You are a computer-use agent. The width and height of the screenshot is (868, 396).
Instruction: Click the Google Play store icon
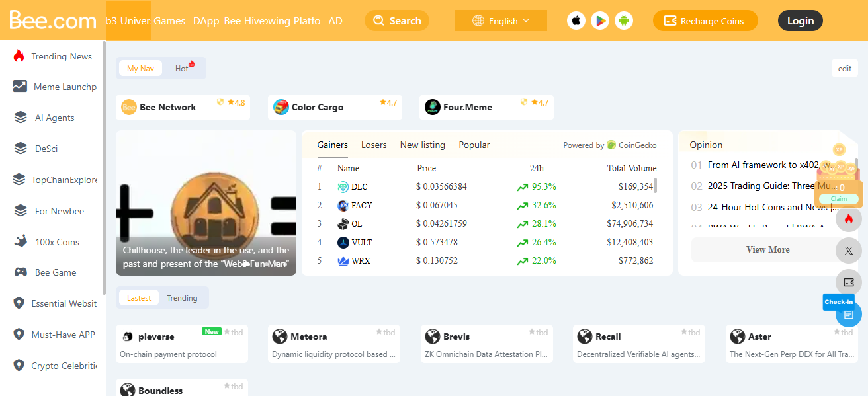click(600, 20)
